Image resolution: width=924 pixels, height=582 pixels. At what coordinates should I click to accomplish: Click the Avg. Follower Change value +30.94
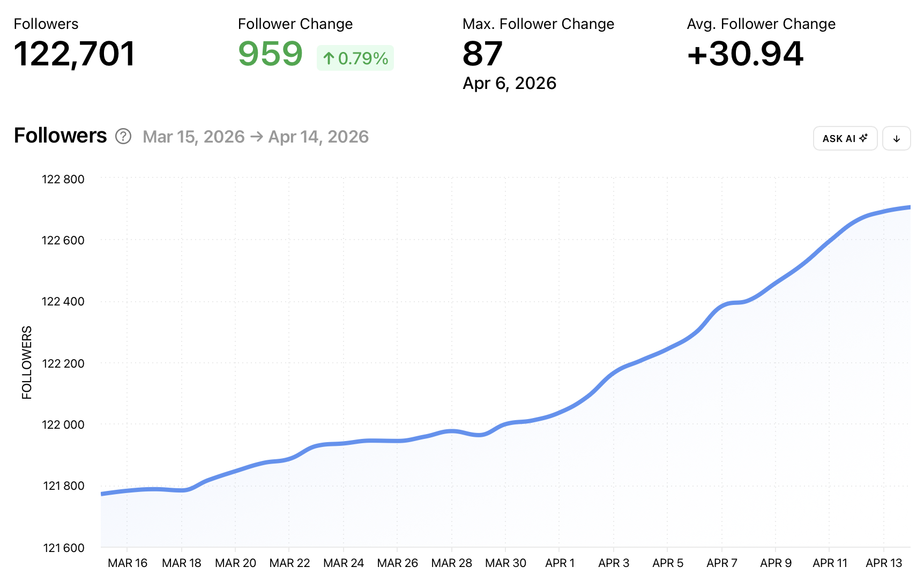pyautogui.click(x=745, y=54)
